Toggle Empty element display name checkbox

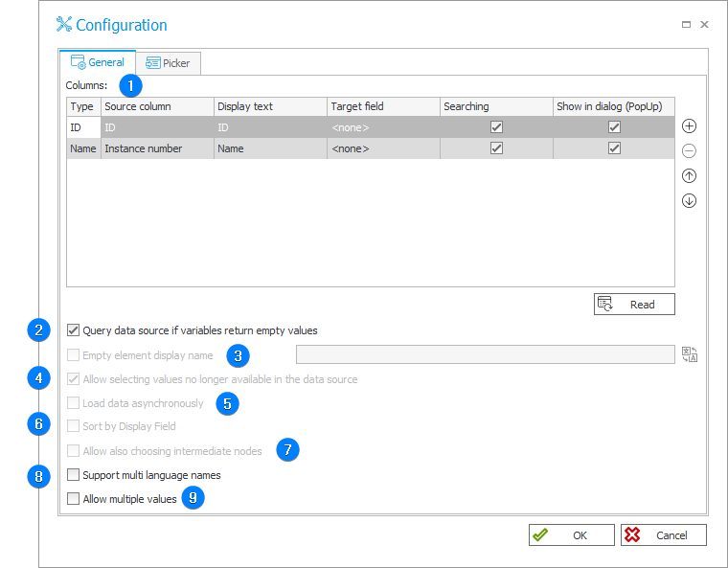[x=74, y=355]
